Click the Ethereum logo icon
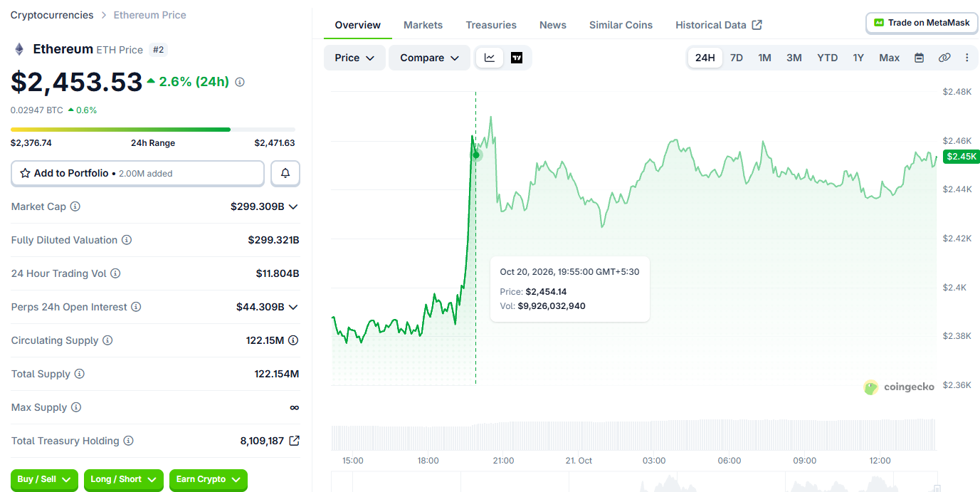Image resolution: width=980 pixels, height=492 pixels. [x=19, y=49]
